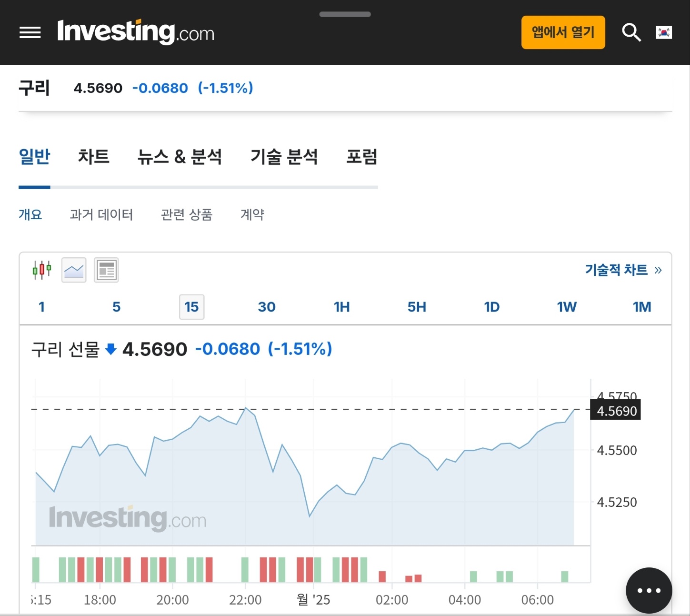Open the three-dot floating menu
690x616 pixels.
(x=649, y=590)
